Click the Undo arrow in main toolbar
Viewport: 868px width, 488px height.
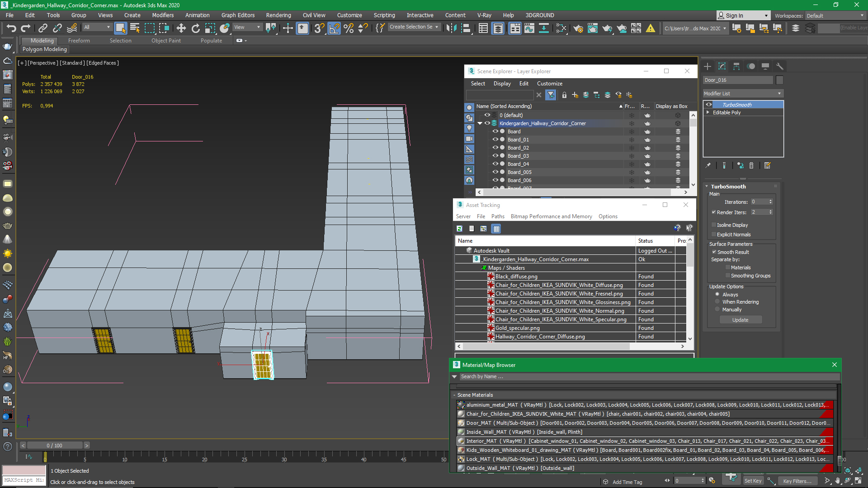pyautogui.click(x=11, y=28)
